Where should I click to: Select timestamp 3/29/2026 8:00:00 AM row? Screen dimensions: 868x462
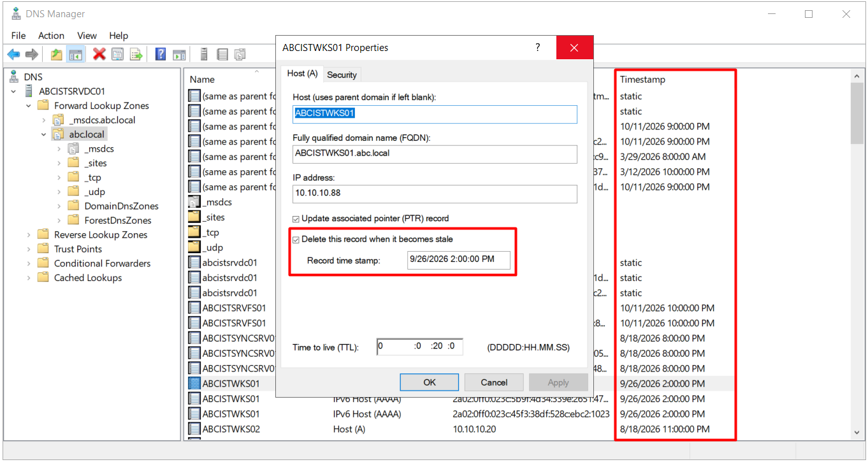point(663,157)
